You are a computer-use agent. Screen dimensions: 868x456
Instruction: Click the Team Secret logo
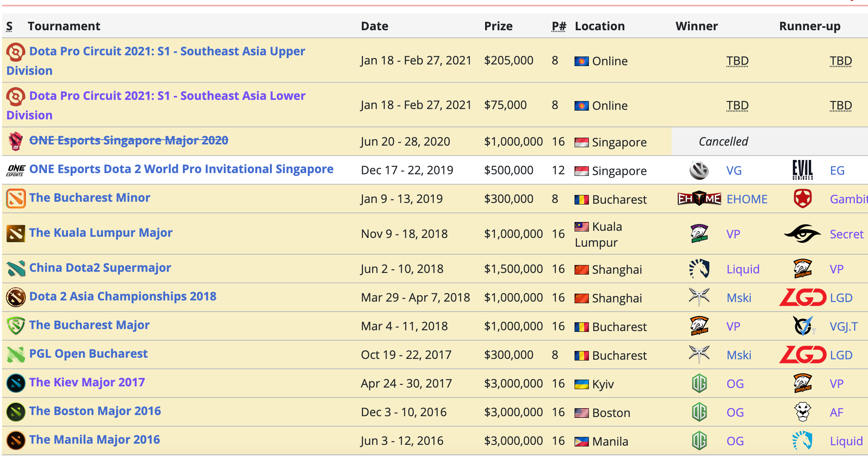(802, 234)
